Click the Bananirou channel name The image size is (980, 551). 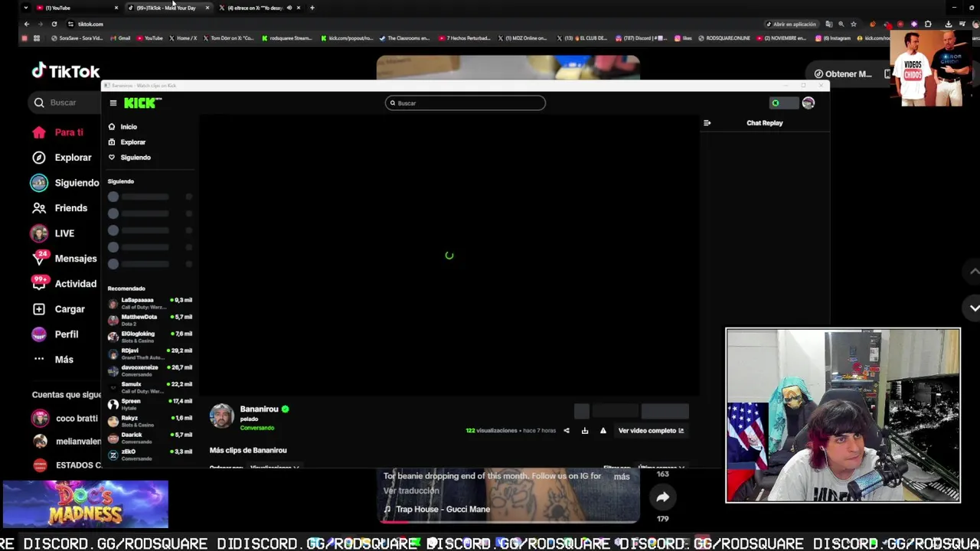pyautogui.click(x=259, y=409)
